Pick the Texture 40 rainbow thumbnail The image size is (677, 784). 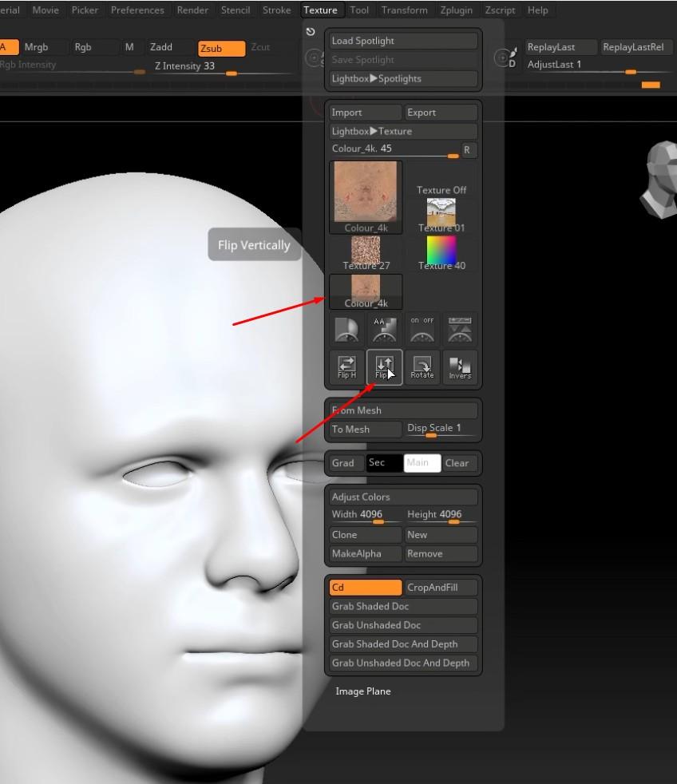click(441, 253)
